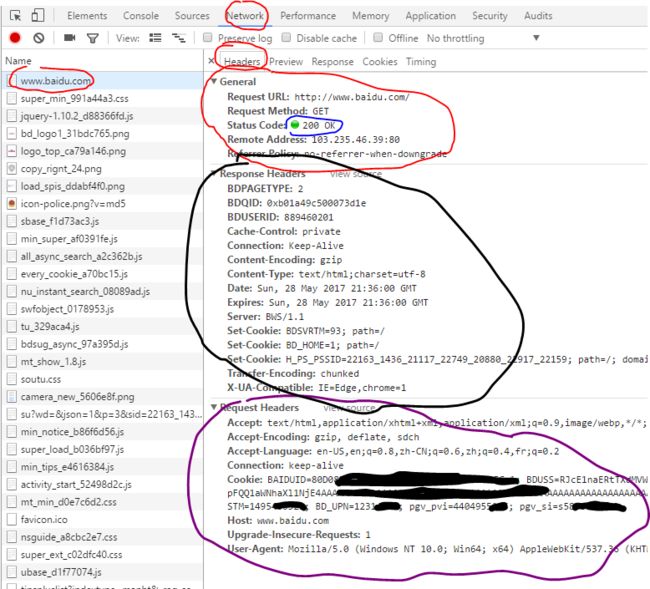650x589 pixels.
Task: Click the file icon beside soutu.css
Action: pyautogui.click(x=12, y=379)
